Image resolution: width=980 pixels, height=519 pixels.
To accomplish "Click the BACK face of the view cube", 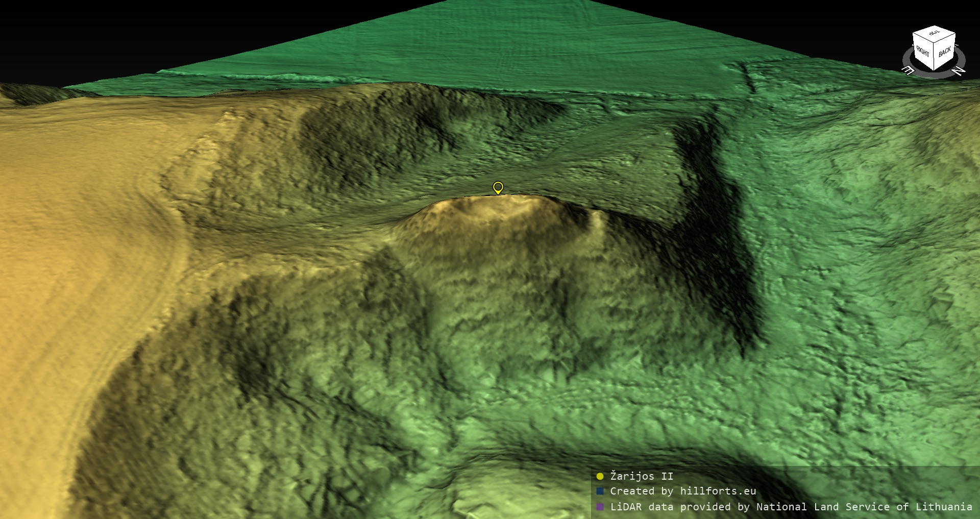I will [x=945, y=52].
